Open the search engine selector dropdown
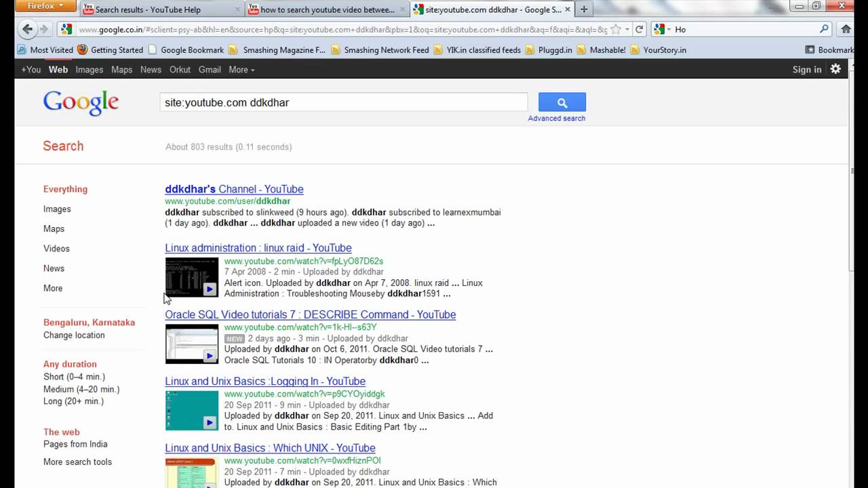 coord(663,29)
